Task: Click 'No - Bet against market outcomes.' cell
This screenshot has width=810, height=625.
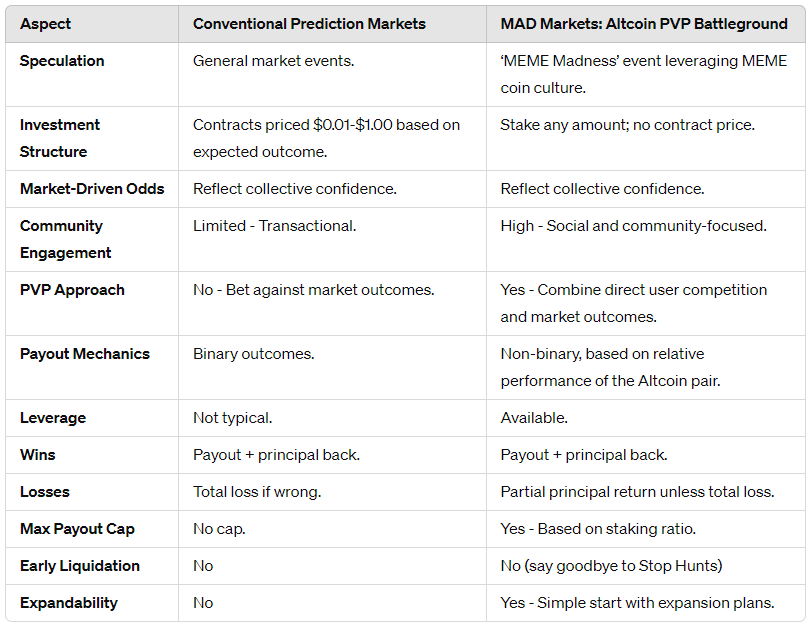Action: tap(313, 290)
